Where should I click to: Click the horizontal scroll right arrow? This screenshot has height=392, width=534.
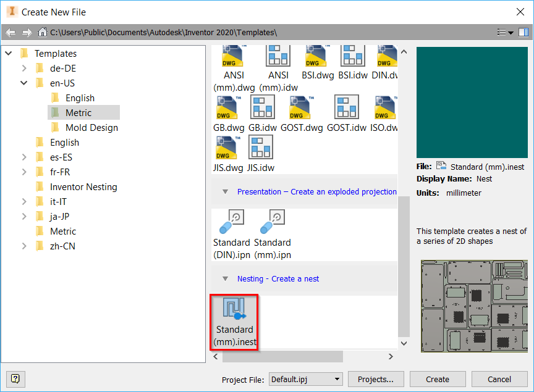(x=391, y=356)
